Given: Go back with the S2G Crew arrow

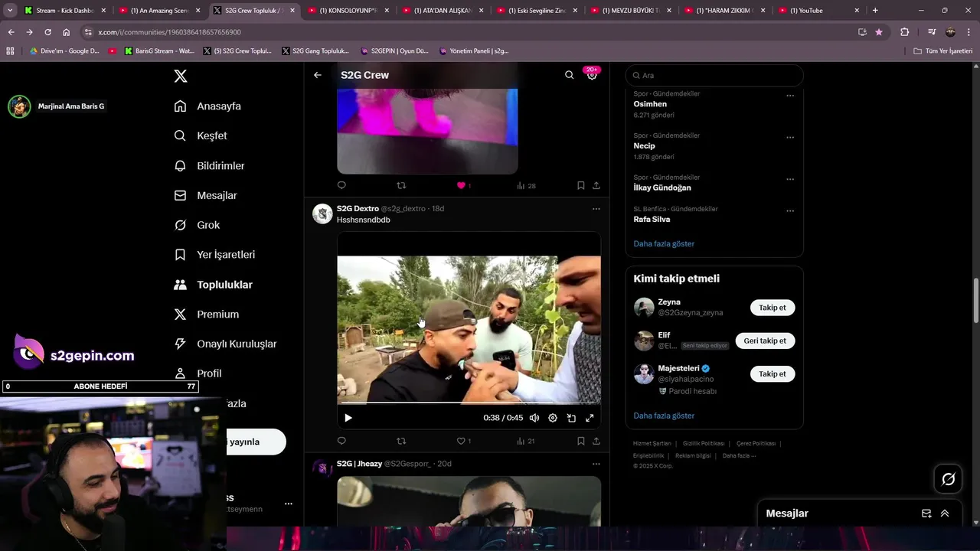Looking at the screenshot, I should pos(318,75).
